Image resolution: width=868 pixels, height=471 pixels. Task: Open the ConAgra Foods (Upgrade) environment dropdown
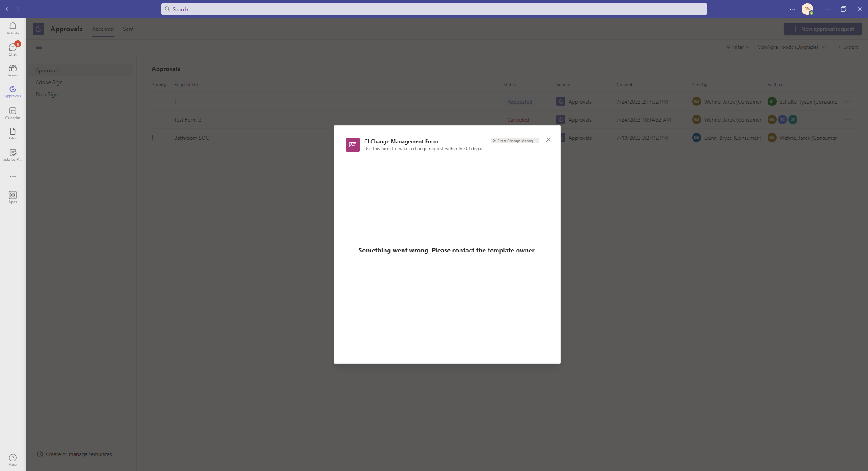(791, 47)
